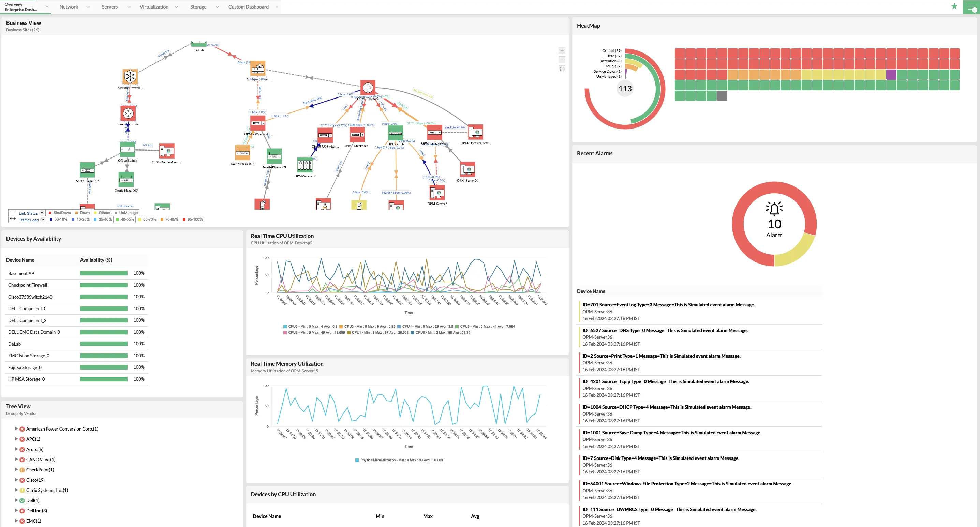Switch to the Virtualization tab
The height and width of the screenshot is (527, 980).
(154, 6)
